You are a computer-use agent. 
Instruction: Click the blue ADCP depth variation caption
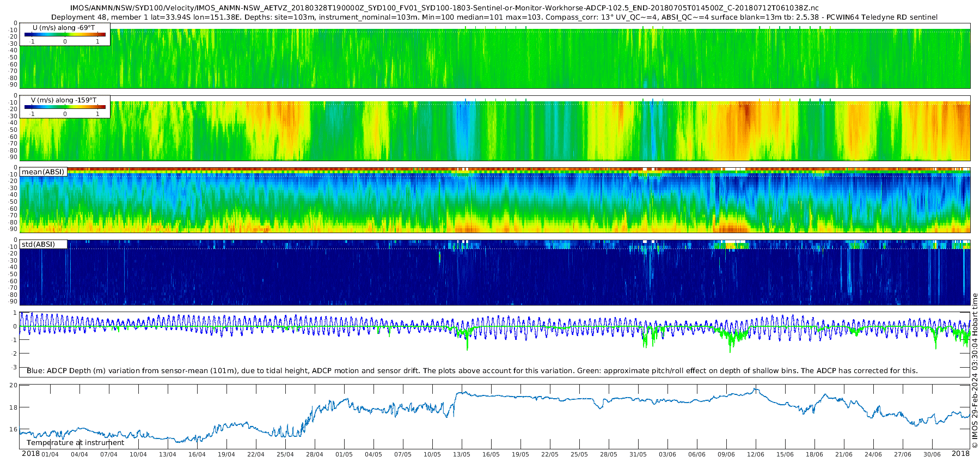(472, 371)
